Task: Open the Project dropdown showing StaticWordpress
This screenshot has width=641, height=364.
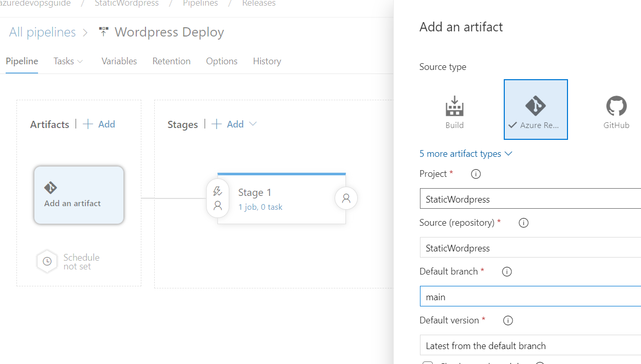Action: [x=530, y=199]
